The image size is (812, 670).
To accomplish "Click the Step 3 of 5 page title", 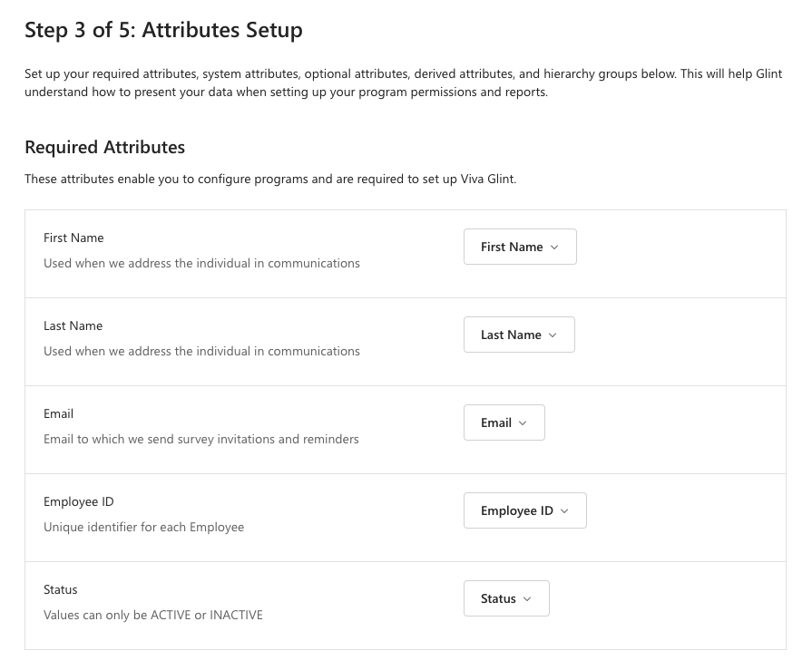I will tap(163, 29).
